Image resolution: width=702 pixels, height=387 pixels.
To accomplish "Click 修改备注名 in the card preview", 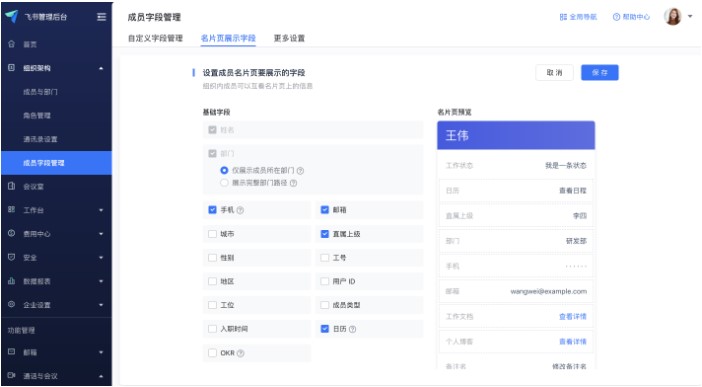I will tap(569, 366).
